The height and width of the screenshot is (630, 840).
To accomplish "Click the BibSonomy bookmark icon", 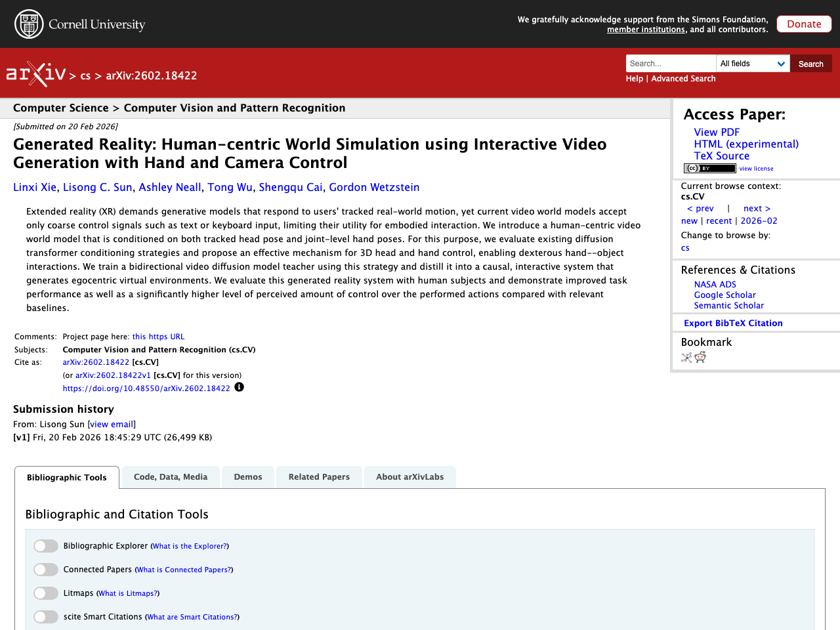I will (686, 357).
